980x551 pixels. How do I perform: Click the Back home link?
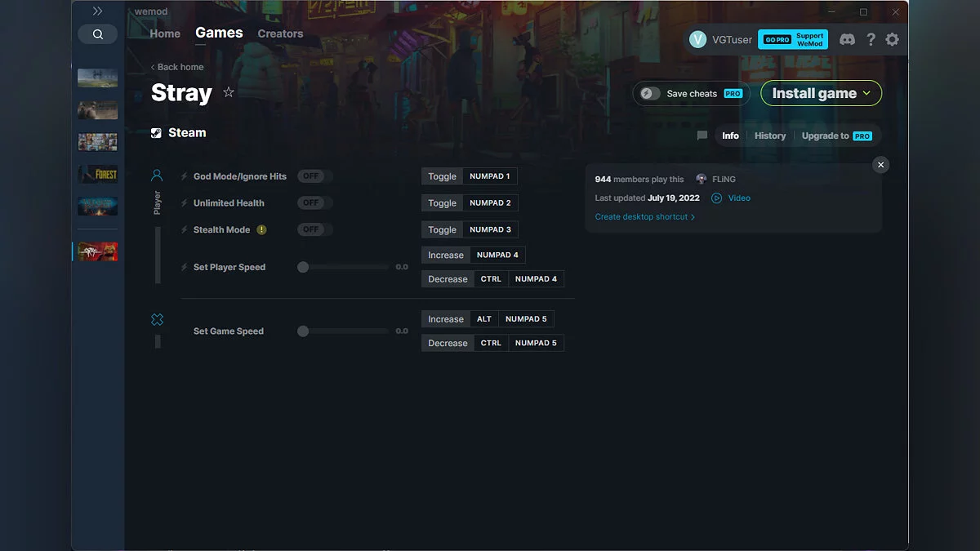[177, 67]
